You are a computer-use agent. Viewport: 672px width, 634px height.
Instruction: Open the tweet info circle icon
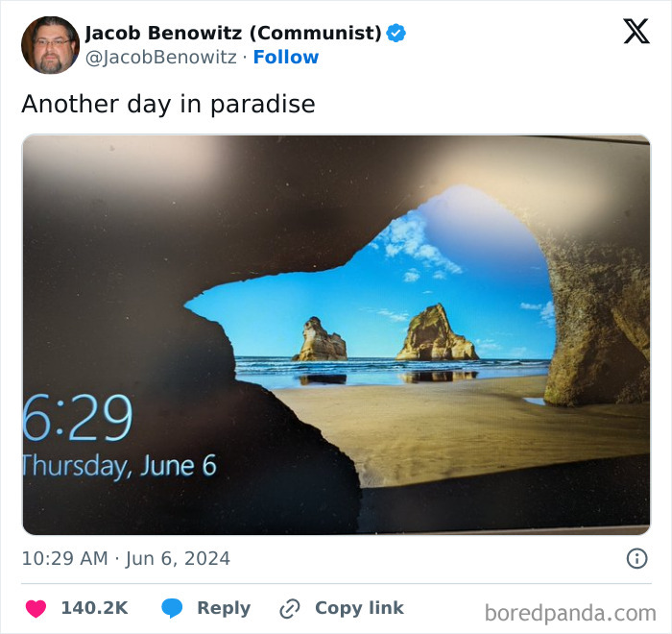pos(636,558)
